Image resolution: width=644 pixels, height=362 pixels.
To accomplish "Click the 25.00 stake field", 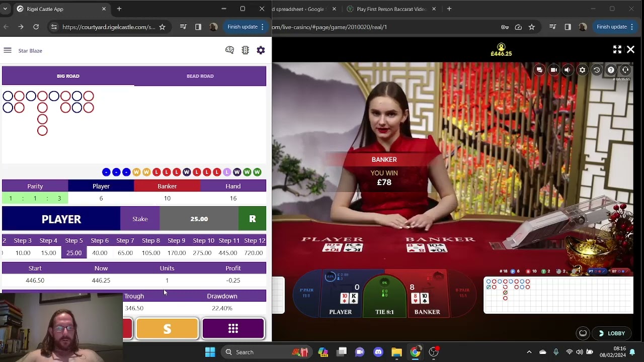I will [199, 219].
